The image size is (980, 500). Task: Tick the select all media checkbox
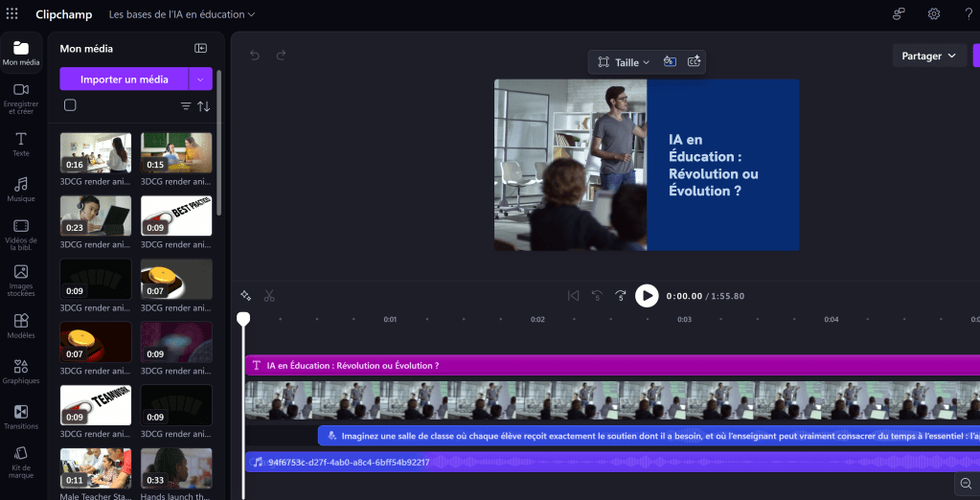[70, 105]
